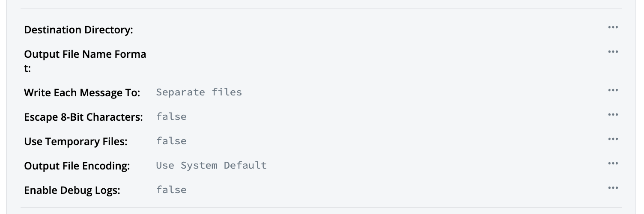Click the 'Enable Debug Logs:' label
This screenshot has width=644, height=214.
[72, 190]
